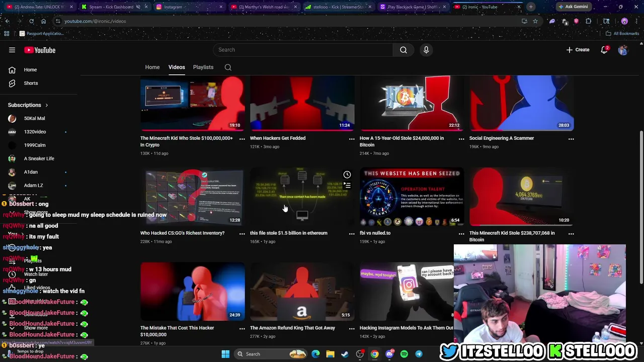This screenshot has height=362, width=644.
Task: Click title Who Hacked CS:GO's Richest Inventory?
Action: [x=182, y=233]
